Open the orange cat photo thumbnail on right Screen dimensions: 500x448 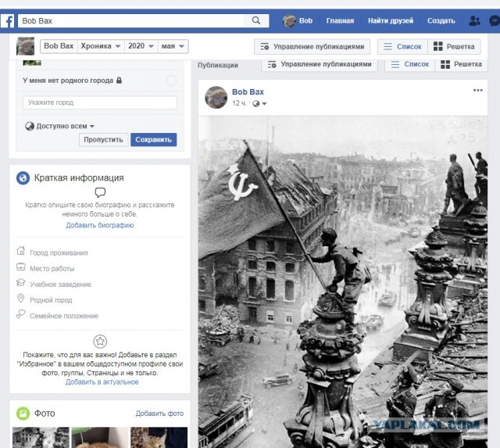159,438
